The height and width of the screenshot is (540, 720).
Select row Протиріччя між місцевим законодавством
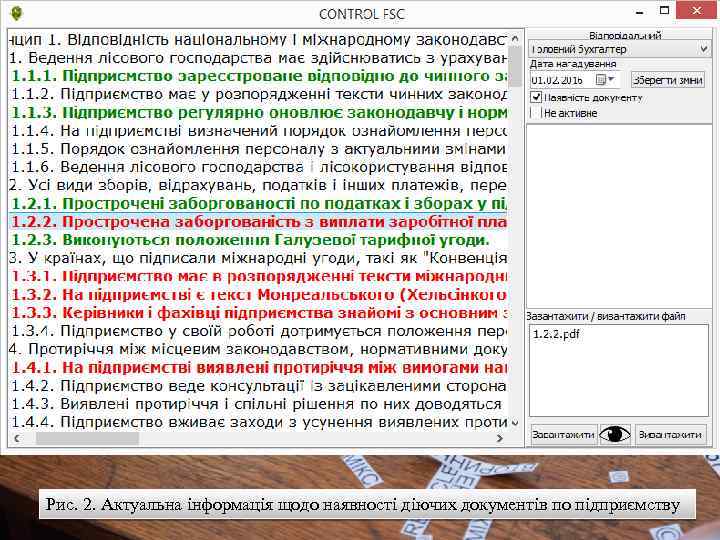tap(258, 349)
